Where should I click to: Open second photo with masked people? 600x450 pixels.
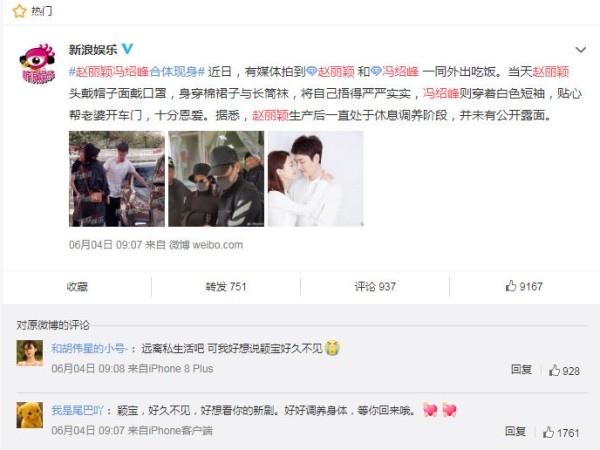pyautogui.click(x=216, y=179)
